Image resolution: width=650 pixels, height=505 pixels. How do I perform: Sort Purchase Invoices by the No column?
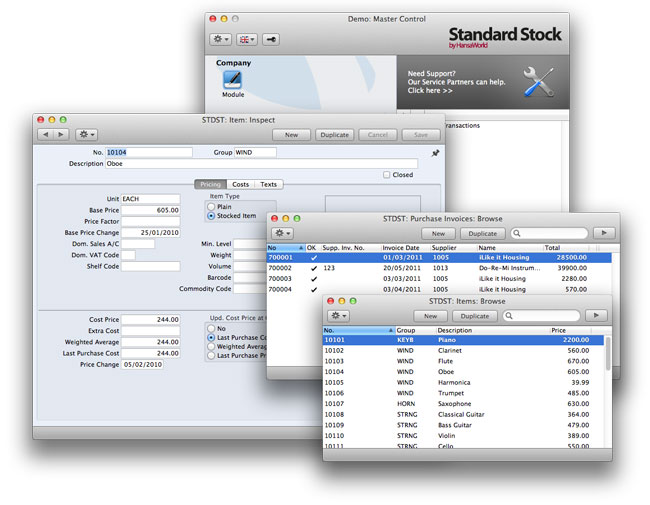(x=286, y=248)
